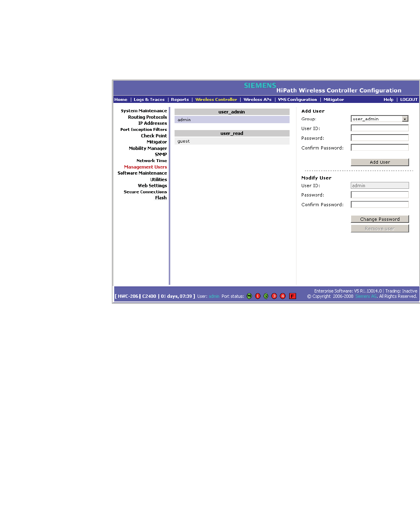
Task: Click port 2 status indicator
Action: pos(266,296)
